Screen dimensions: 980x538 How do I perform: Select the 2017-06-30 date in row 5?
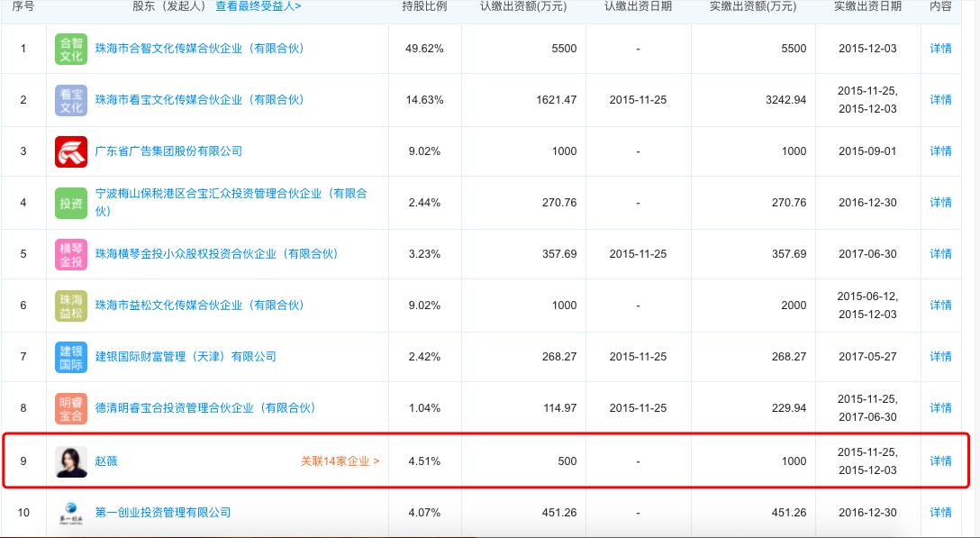pos(867,254)
